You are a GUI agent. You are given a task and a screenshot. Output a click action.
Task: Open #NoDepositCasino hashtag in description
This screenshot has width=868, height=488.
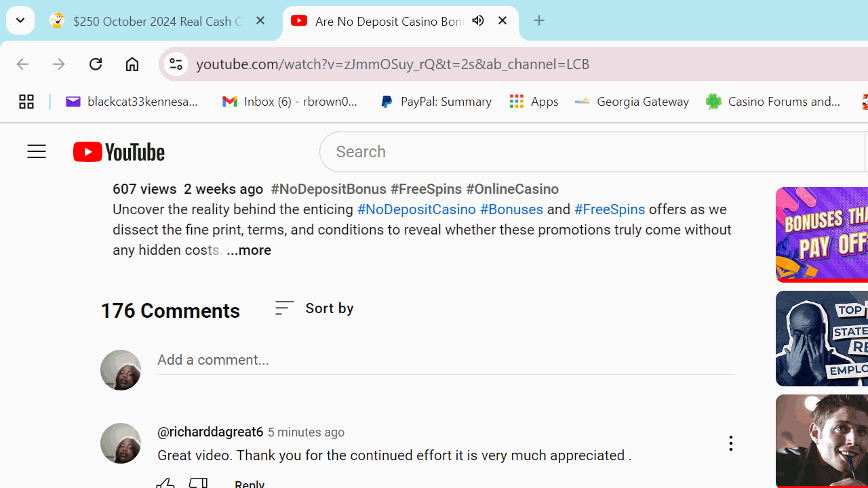point(416,209)
